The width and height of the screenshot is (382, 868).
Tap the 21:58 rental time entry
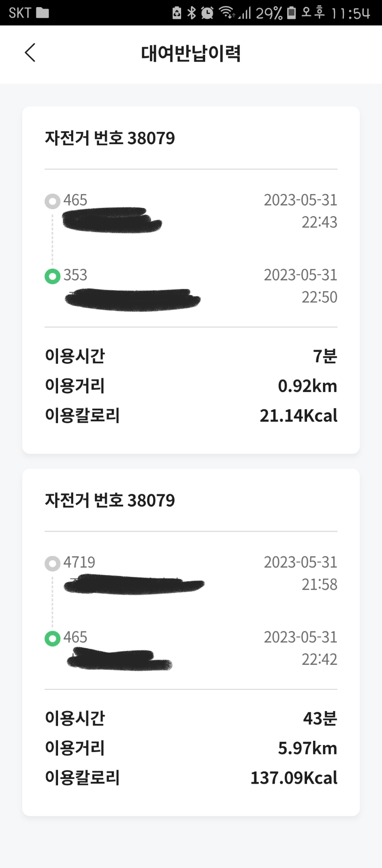(319, 584)
